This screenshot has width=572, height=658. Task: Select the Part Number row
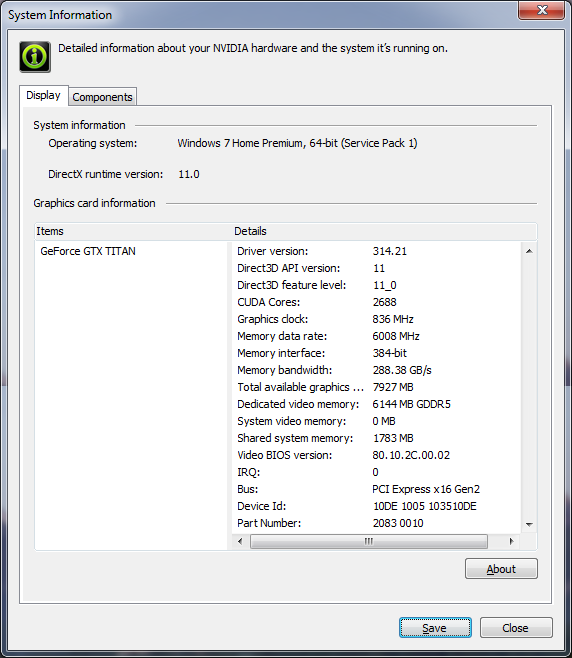(376, 523)
